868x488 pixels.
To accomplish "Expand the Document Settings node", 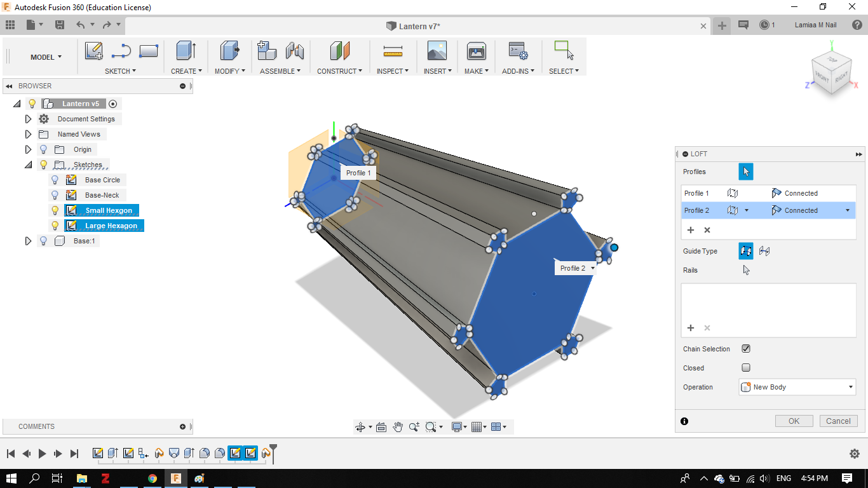I will (x=28, y=119).
